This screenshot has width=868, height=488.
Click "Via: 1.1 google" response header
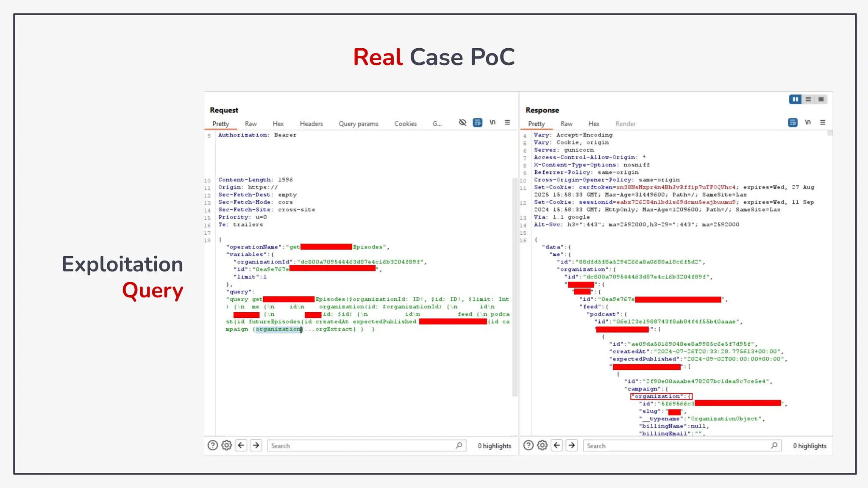pyautogui.click(x=562, y=217)
